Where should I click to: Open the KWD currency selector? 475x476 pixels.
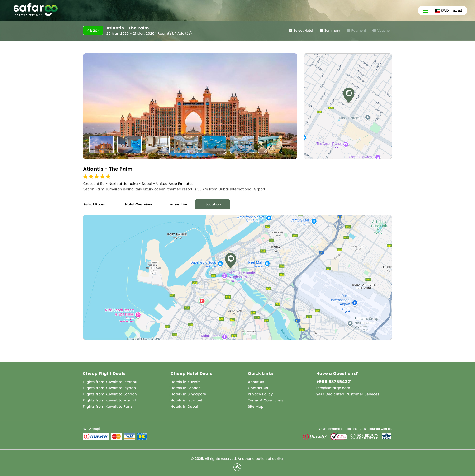coord(442,11)
